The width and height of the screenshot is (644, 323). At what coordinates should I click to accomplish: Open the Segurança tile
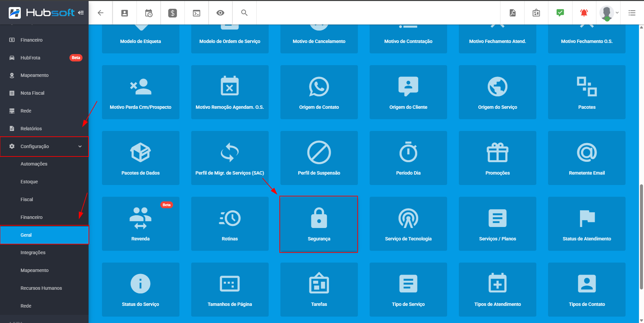click(x=319, y=224)
